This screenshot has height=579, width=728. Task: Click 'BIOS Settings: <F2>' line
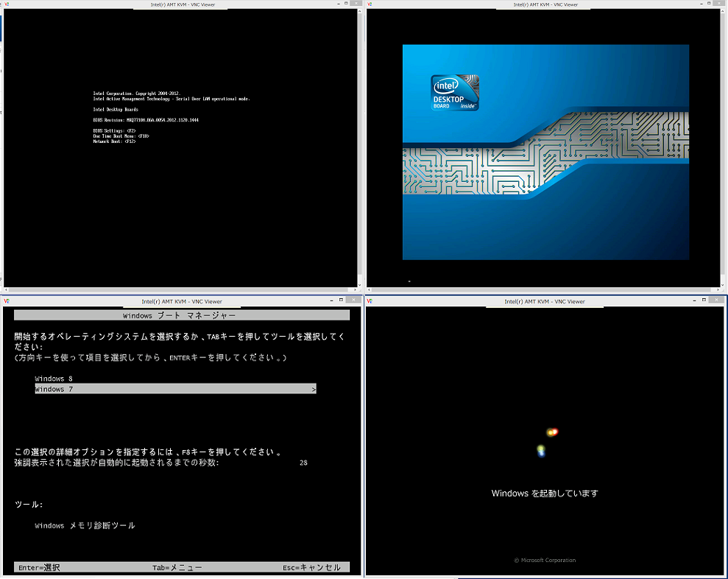point(114,131)
